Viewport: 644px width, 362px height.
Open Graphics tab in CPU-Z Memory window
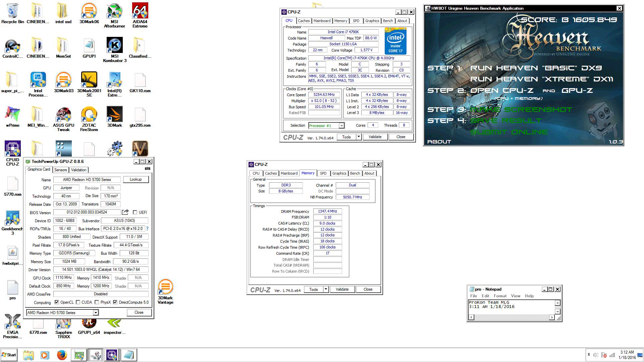339,173
